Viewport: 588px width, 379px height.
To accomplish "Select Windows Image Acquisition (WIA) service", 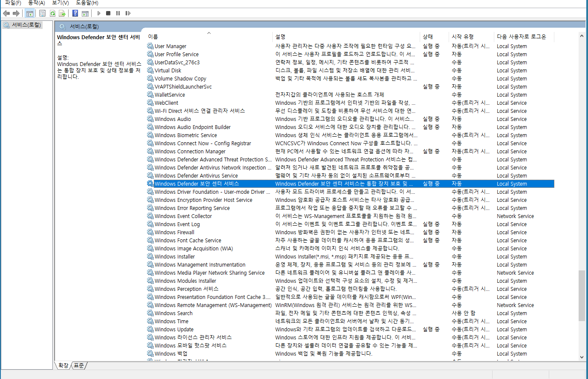I will 350,248.
